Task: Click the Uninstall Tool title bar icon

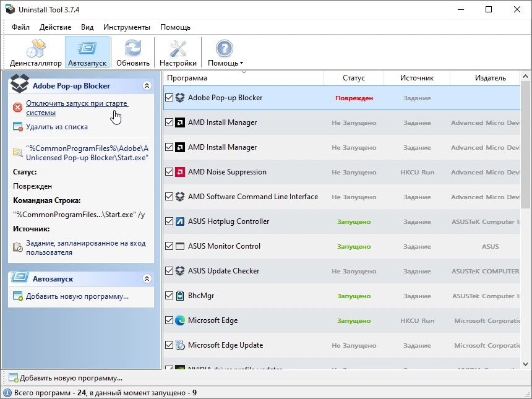Action: pos(10,9)
